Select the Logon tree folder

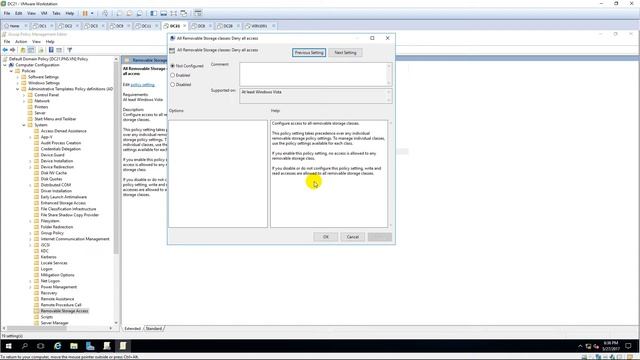pyautogui.click(x=46, y=269)
